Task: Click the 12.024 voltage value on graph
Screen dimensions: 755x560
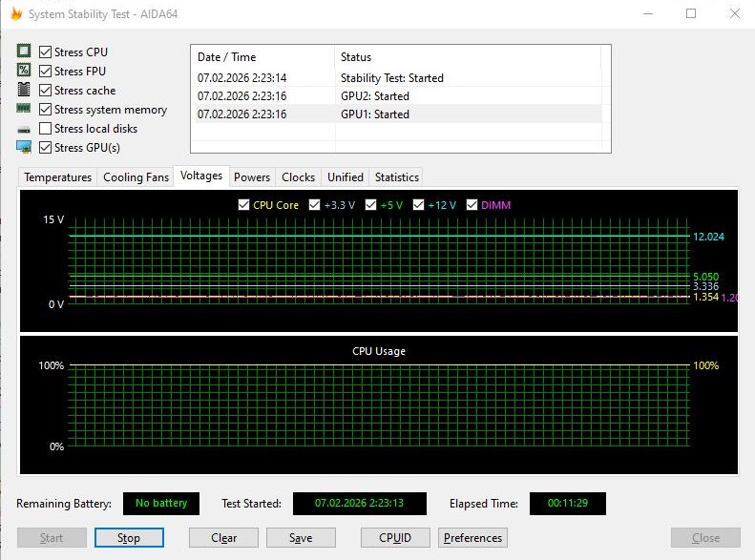Action: click(708, 237)
